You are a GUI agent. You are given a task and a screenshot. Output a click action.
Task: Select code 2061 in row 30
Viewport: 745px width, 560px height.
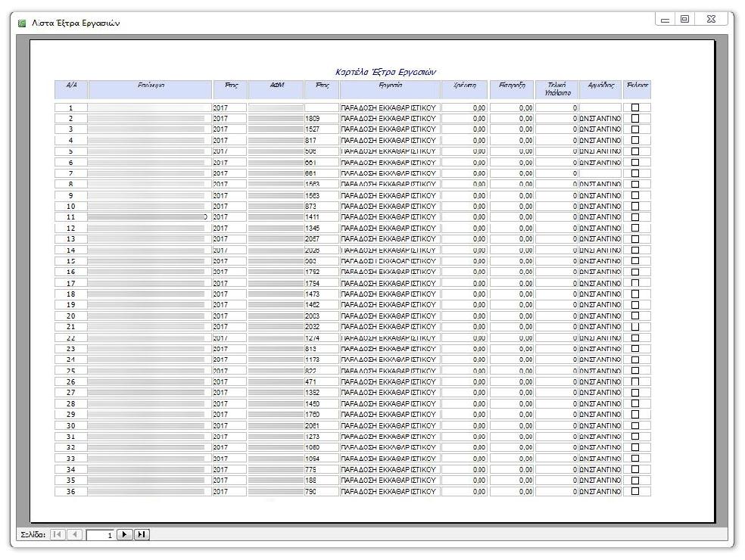click(312, 425)
